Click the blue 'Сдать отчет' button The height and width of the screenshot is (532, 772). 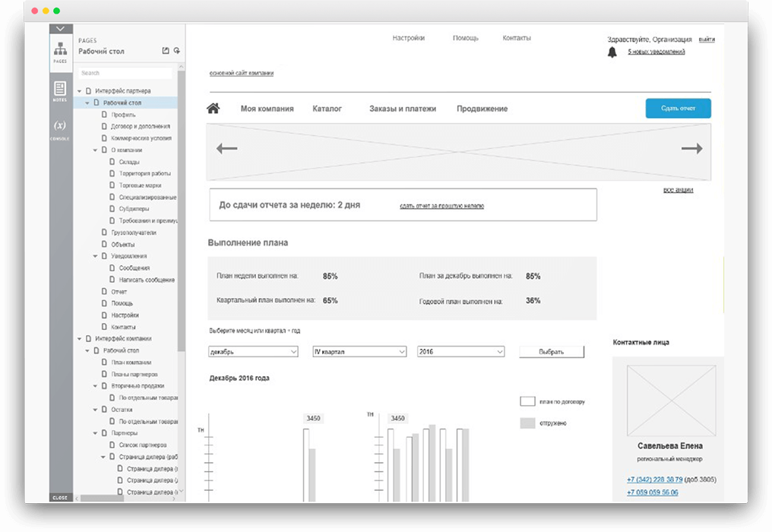coord(678,109)
